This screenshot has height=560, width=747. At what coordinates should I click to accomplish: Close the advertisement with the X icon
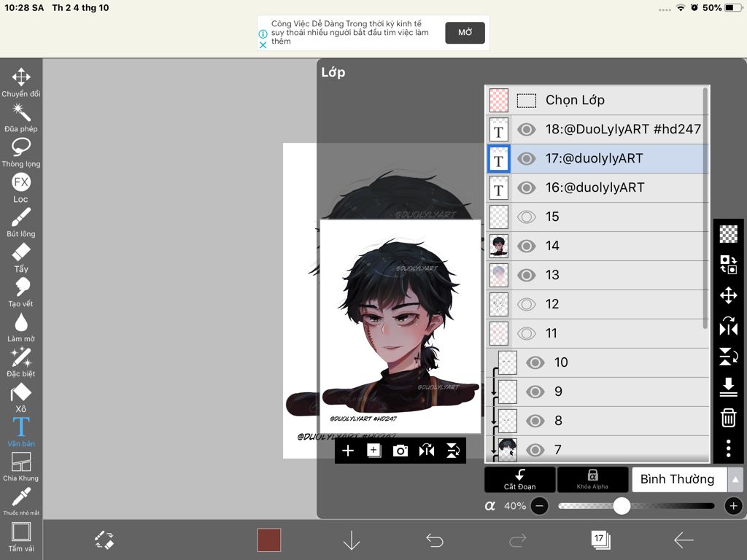pos(263,44)
